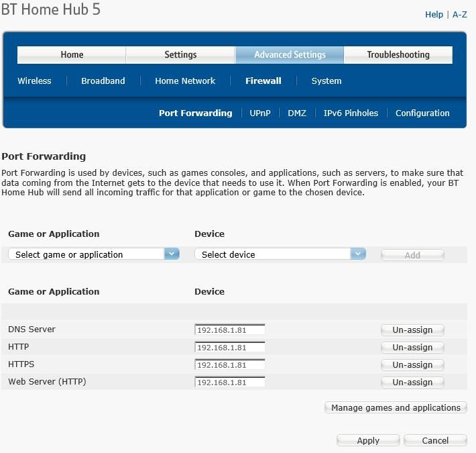Expand the Select device dropdown

pos(280,254)
